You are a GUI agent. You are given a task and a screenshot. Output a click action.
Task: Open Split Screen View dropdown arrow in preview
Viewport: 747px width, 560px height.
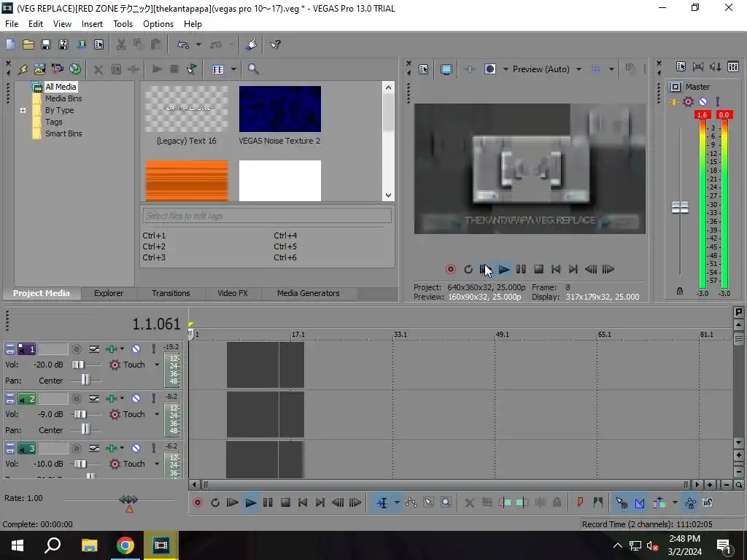click(x=506, y=69)
